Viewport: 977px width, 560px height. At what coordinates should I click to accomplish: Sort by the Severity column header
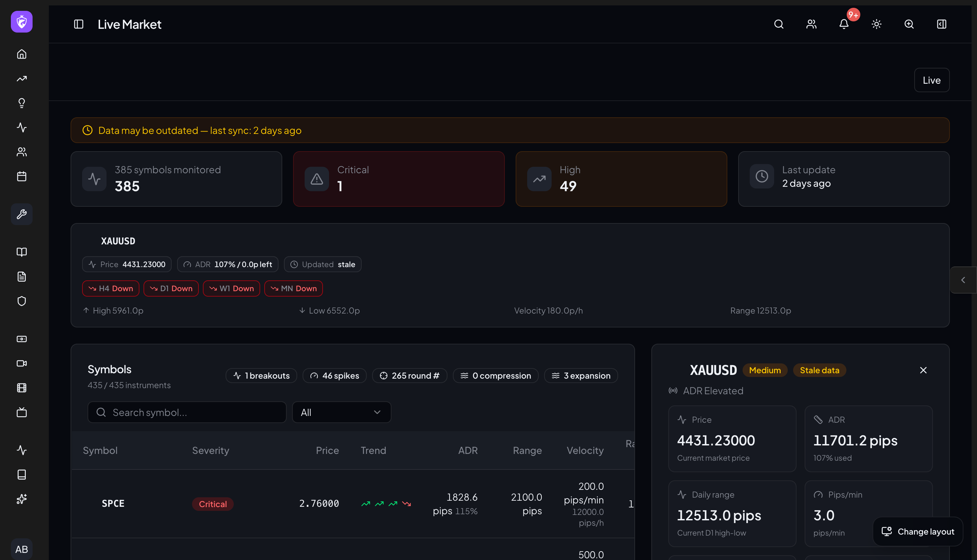[210, 450]
